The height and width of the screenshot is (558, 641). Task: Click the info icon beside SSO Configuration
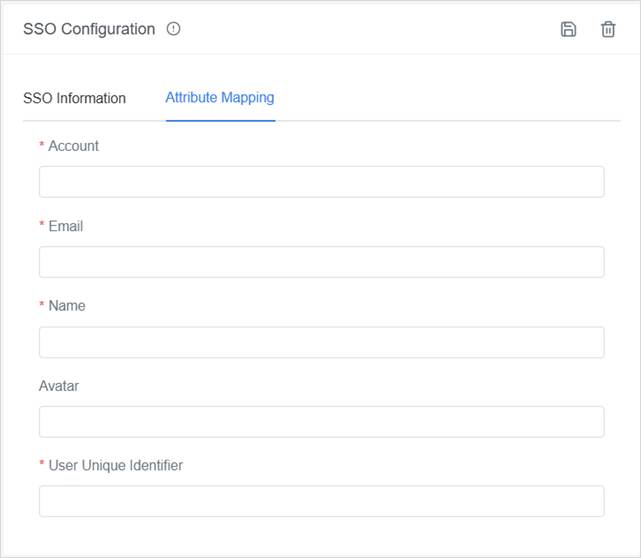coord(174,29)
